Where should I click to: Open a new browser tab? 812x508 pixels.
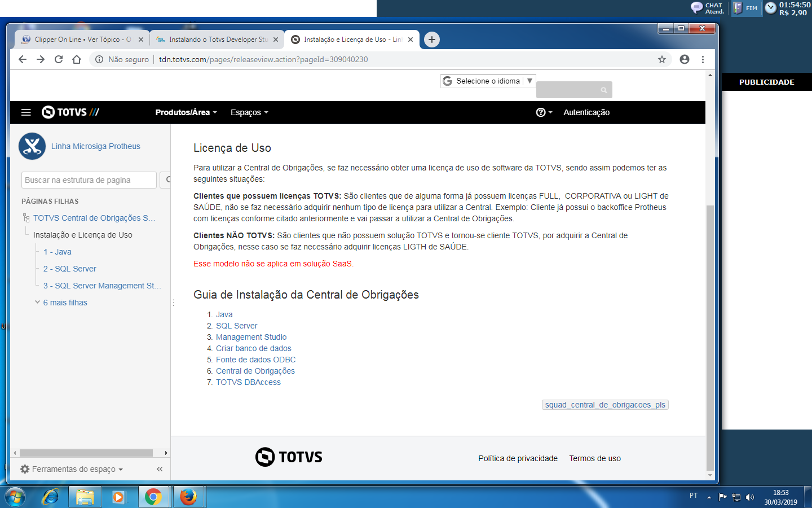coord(432,40)
